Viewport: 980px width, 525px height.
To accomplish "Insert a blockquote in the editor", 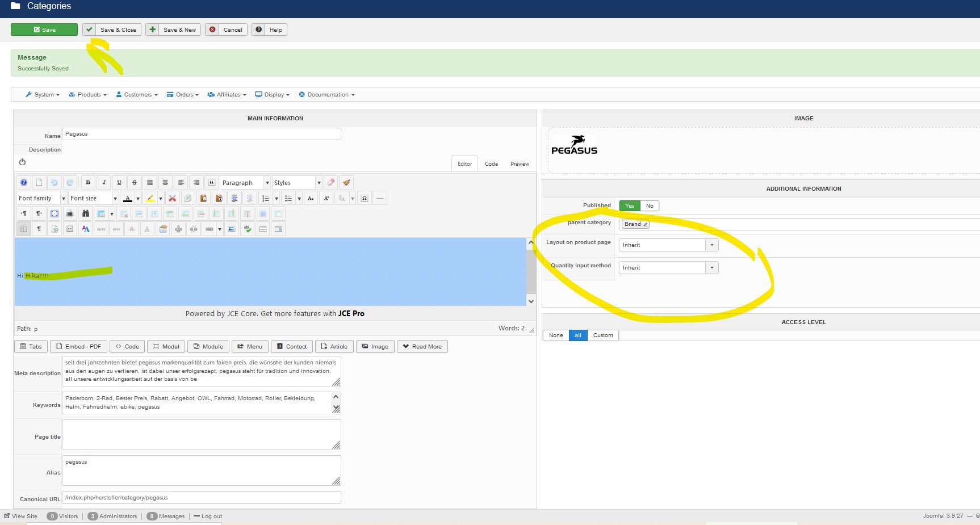I will [x=212, y=183].
